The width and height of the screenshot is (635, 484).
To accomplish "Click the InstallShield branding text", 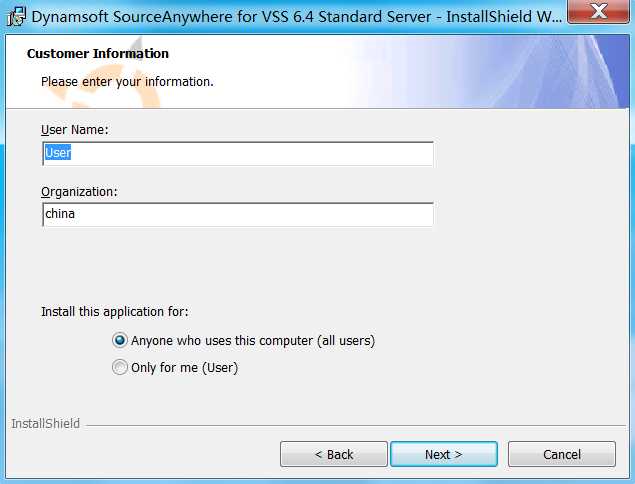I will pyautogui.click(x=45, y=424).
